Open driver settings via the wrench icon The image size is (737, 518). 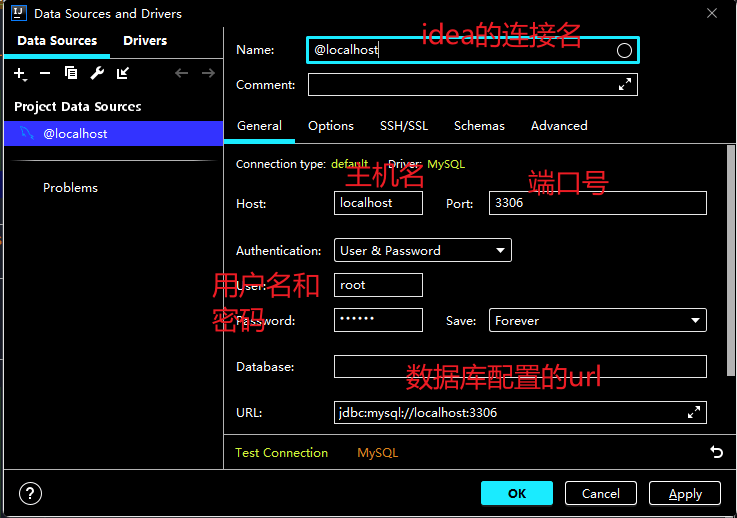coord(97,73)
